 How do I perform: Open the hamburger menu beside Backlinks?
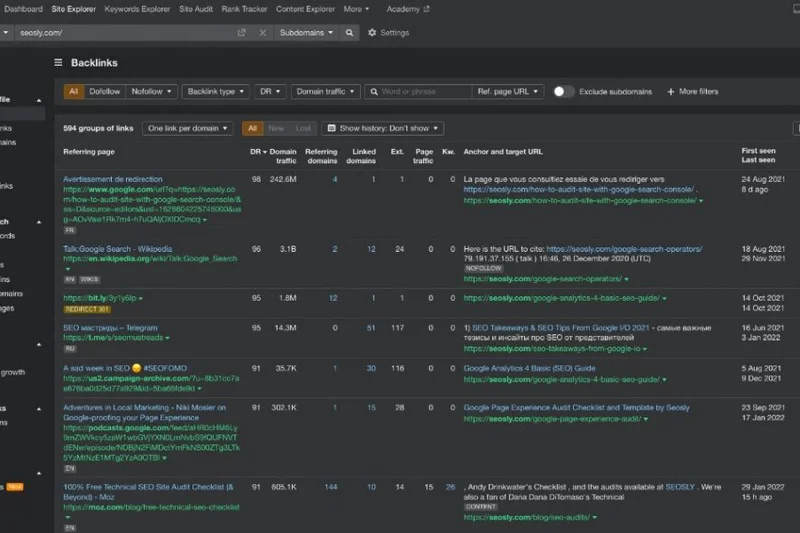tap(58, 62)
